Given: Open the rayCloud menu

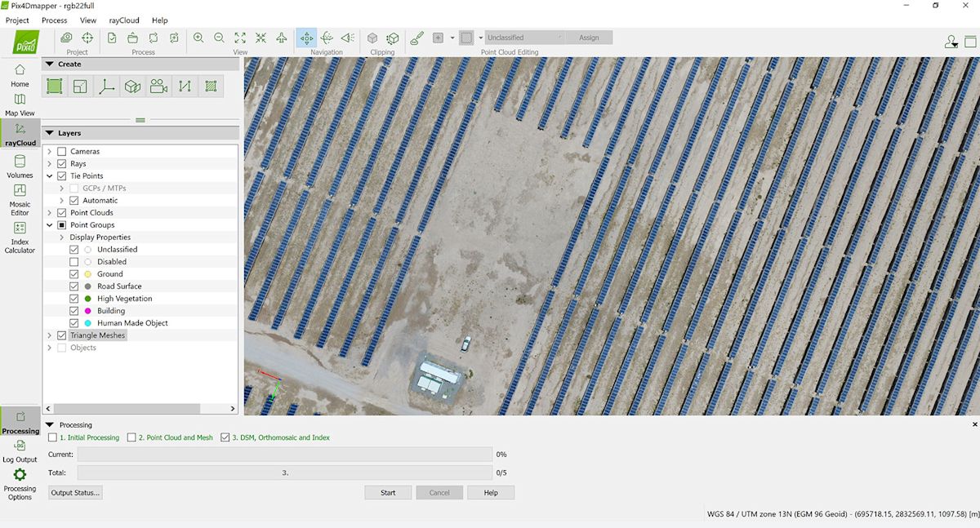Looking at the screenshot, I should pos(122,20).
